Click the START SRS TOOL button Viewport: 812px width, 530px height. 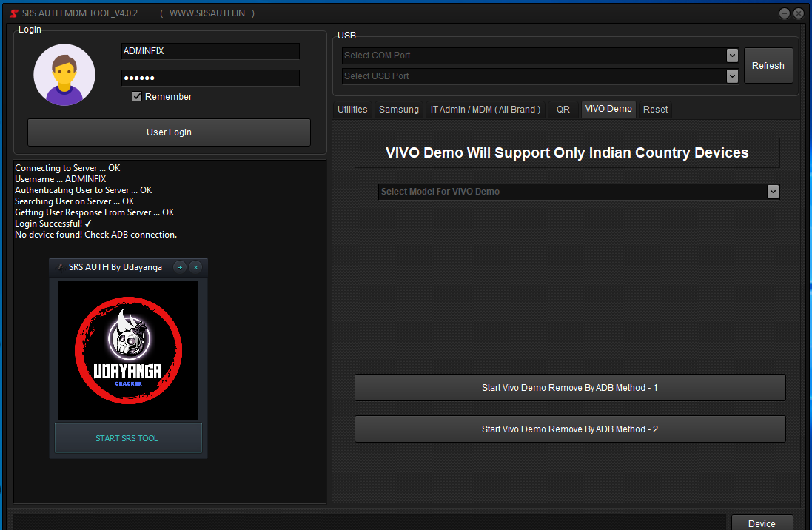coord(128,437)
